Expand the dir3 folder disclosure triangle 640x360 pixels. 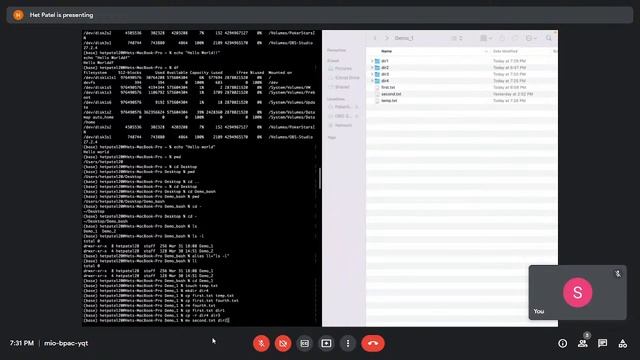372,74
